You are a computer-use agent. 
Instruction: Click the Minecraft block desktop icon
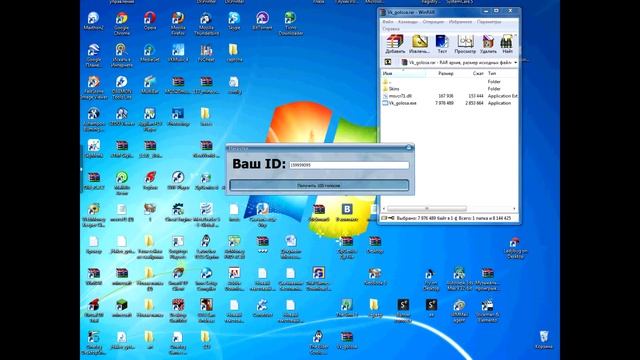click(122, 308)
